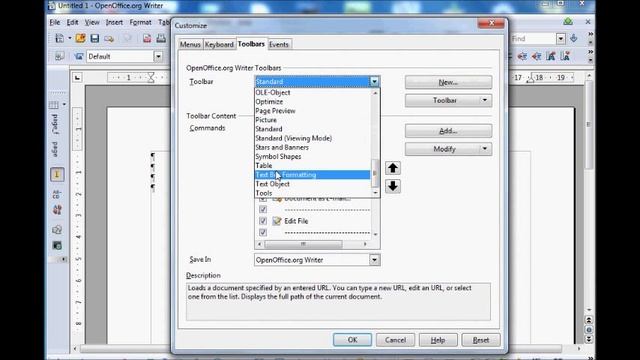Click the first red-arrow indent icon on right toolbar
The width and height of the screenshot is (640, 360).
pyautogui.click(x=522, y=56)
